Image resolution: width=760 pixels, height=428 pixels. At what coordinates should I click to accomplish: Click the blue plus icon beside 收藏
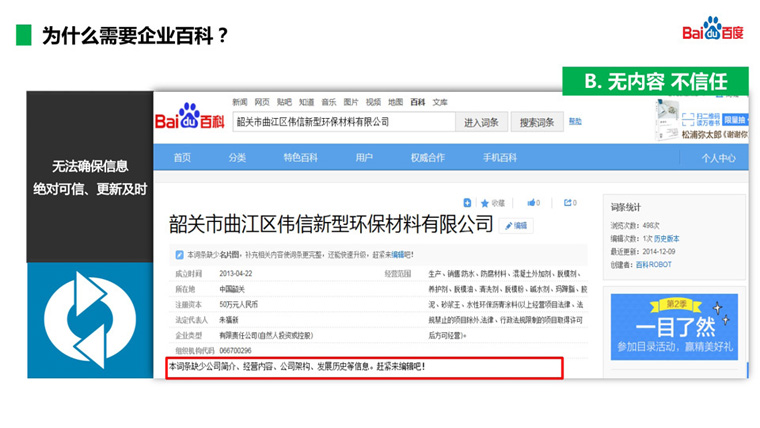click(467, 203)
